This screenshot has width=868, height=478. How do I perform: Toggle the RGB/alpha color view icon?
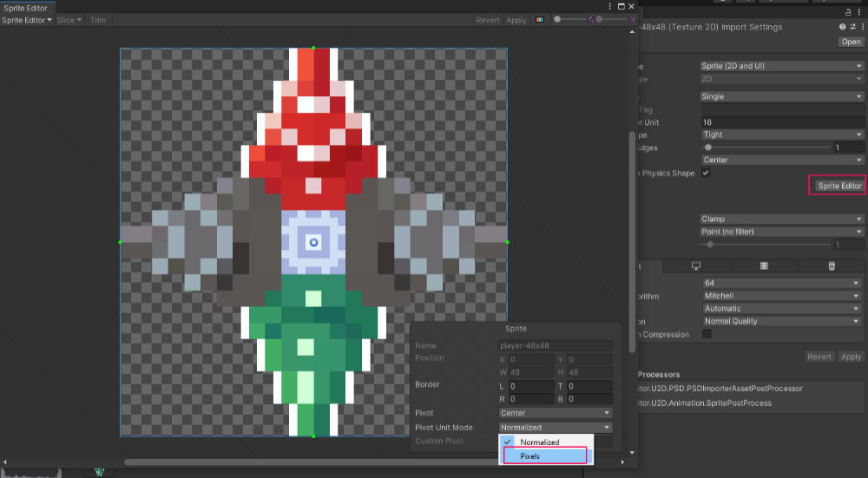[540, 20]
